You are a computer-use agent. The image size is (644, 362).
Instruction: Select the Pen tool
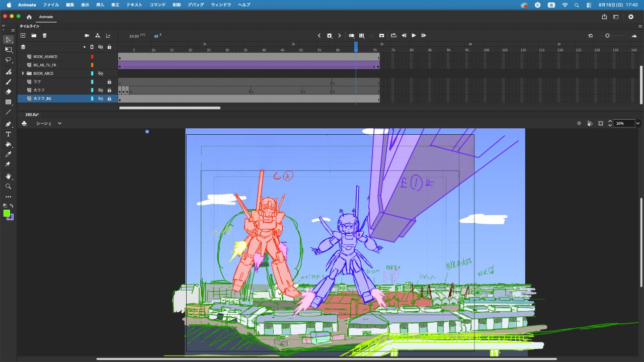click(8, 124)
